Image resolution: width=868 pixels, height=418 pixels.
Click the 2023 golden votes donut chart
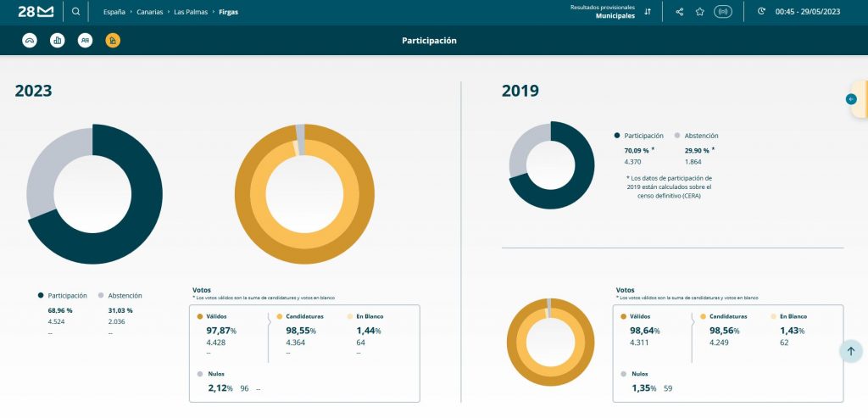click(x=304, y=194)
